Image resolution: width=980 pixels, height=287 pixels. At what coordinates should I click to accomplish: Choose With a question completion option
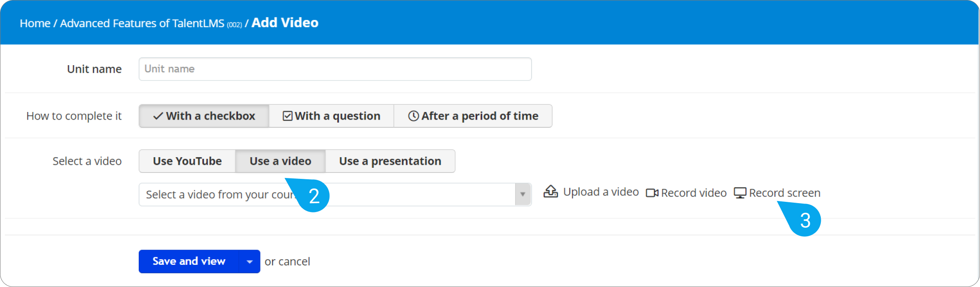point(331,116)
